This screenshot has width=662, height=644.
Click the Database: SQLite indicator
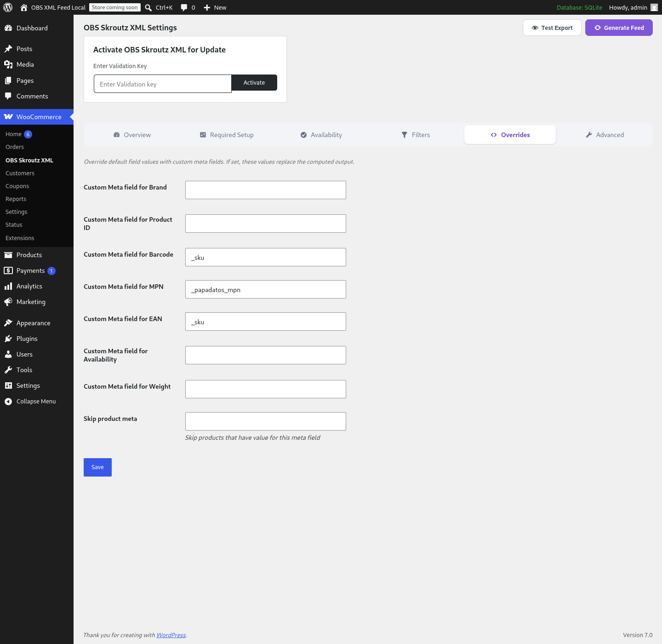coord(579,7)
